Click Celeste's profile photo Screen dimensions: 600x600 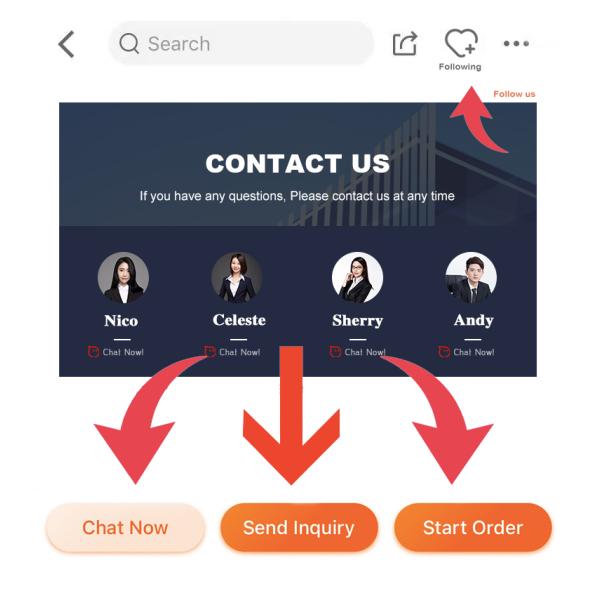(x=237, y=277)
